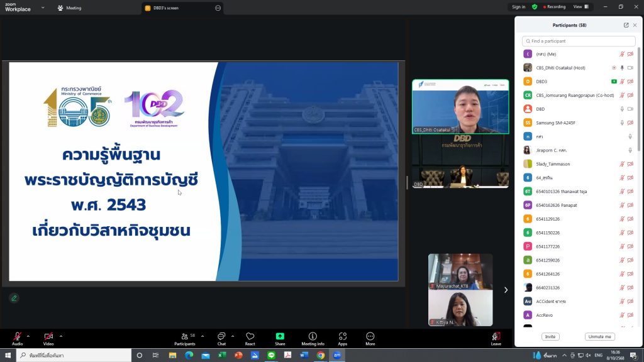
Task: Open LINE app from the taskbar
Action: coord(272,355)
